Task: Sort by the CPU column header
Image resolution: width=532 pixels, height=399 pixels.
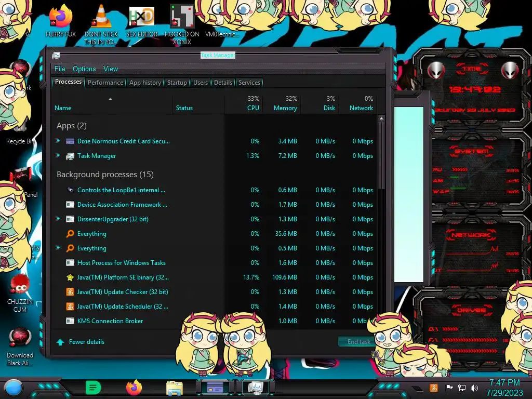Action: 244,103
